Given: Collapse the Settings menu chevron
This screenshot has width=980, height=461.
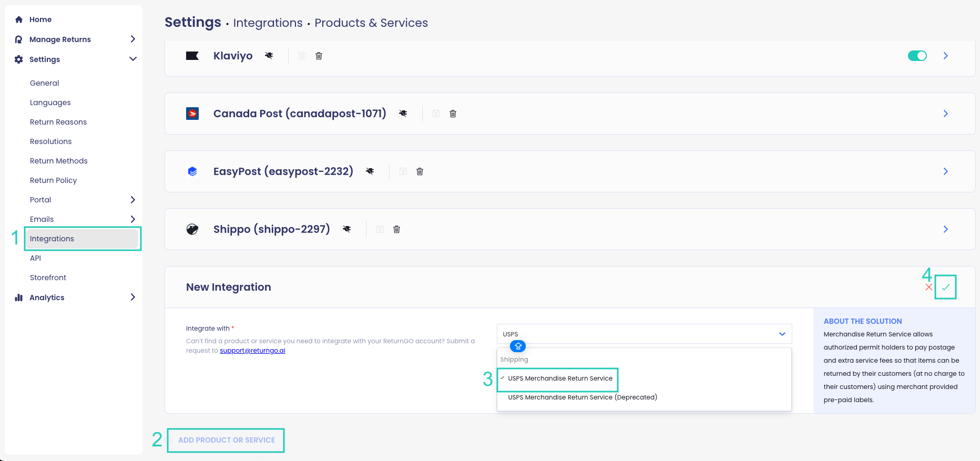Looking at the screenshot, I should (133, 59).
